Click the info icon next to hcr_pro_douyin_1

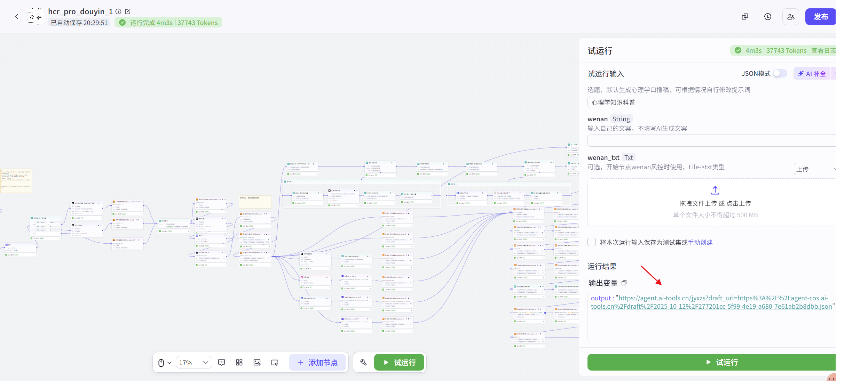click(119, 11)
